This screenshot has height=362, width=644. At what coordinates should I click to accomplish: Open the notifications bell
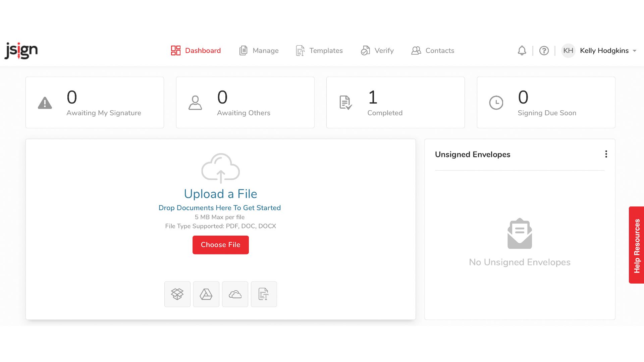click(x=522, y=51)
